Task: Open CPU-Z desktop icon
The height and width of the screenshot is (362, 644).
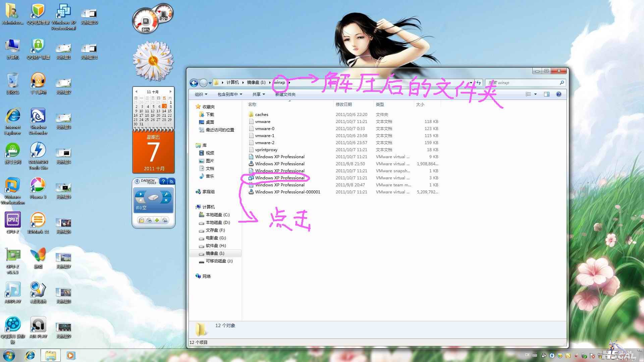Action: (x=13, y=223)
